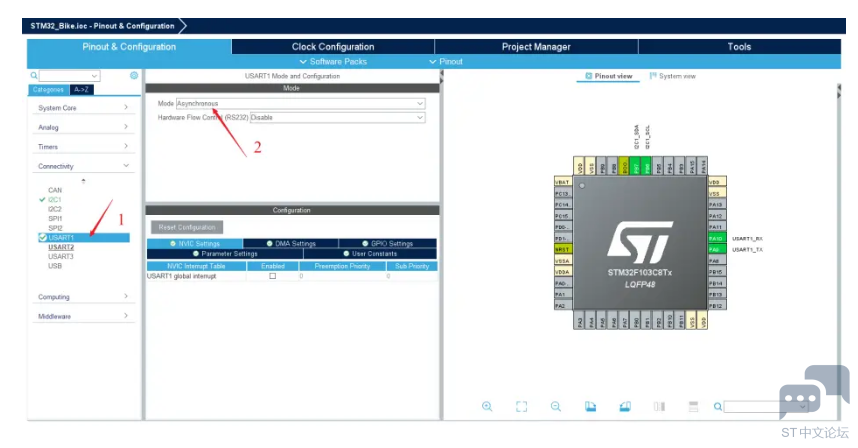Open the peripheral search combo box
Screen dimensions: 858x448
(x=70, y=75)
